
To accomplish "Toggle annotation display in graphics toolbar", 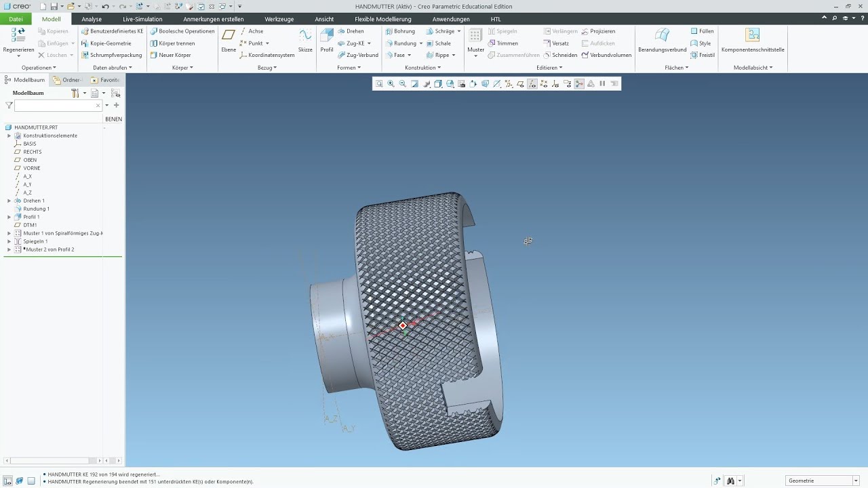I will coord(567,84).
